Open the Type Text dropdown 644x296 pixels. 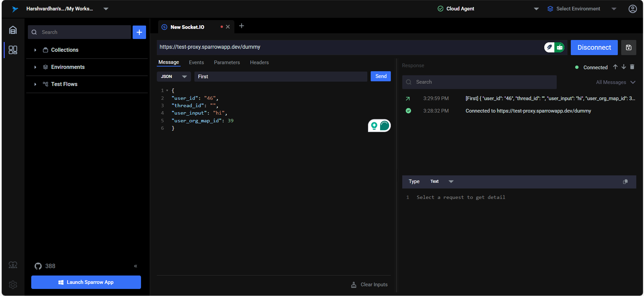(x=442, y=181)
